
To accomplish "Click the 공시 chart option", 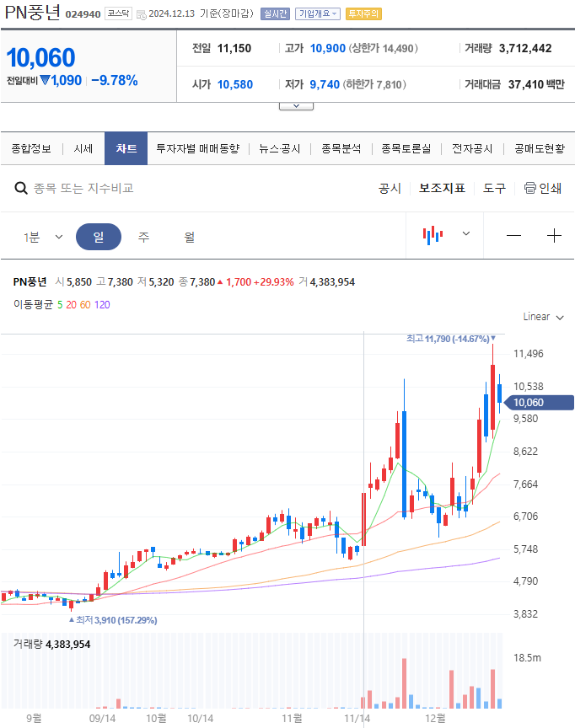I will pos(390,188).
